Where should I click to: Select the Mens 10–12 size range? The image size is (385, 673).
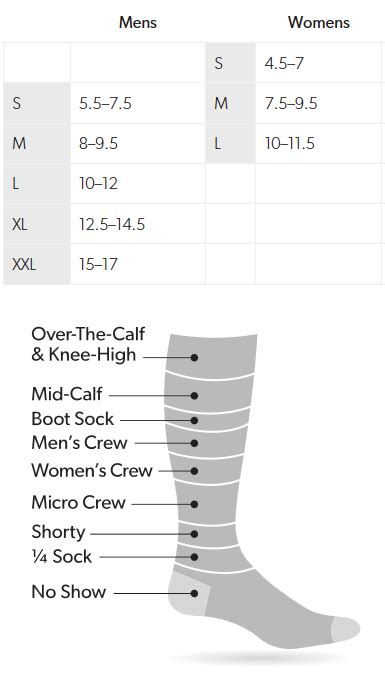point(98,184)
